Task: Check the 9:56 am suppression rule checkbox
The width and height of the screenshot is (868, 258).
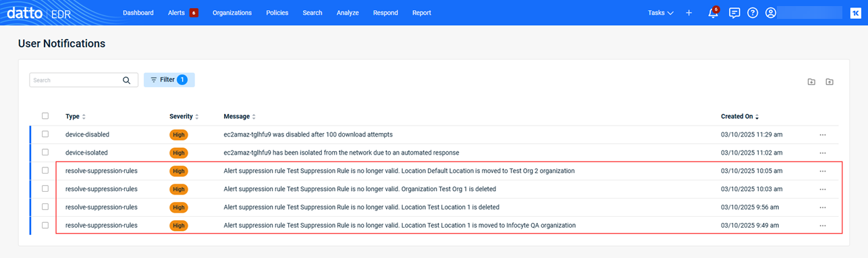Action: coord(45,207)
